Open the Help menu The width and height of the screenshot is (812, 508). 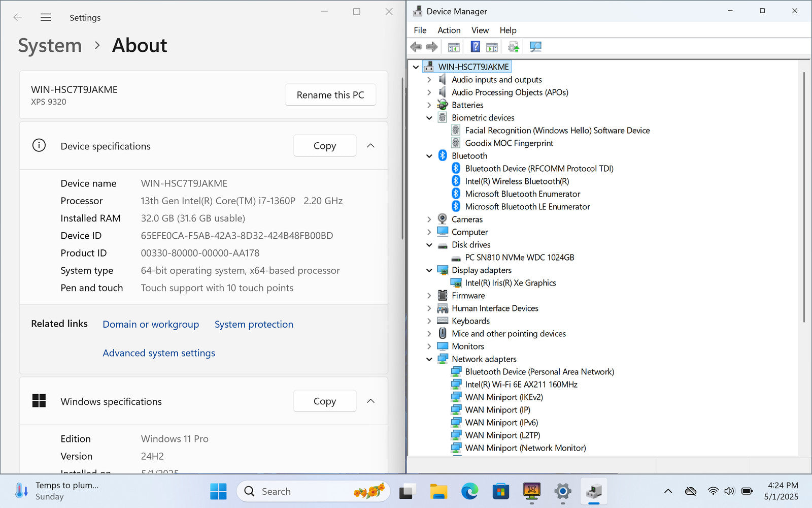point(508,30)
